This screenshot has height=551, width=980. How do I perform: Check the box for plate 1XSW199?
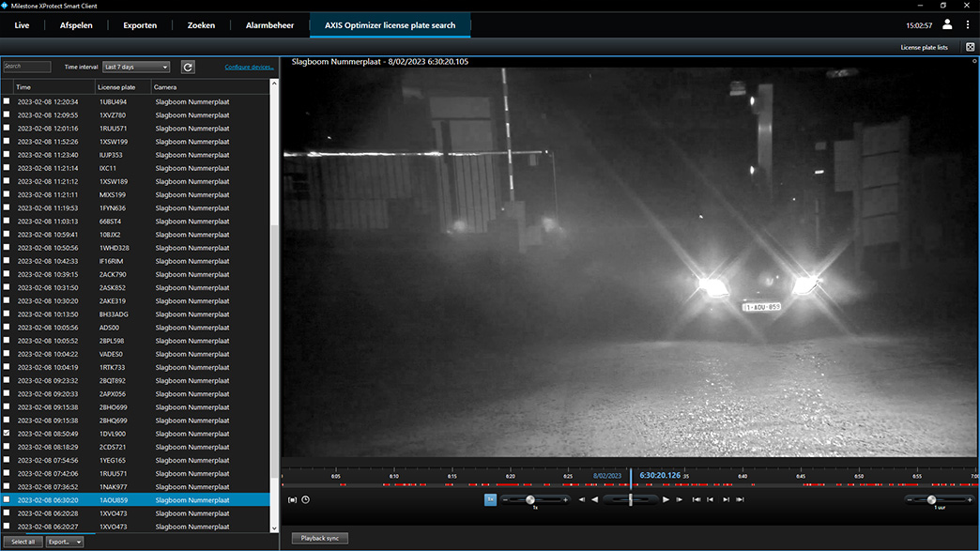[7, 141]
